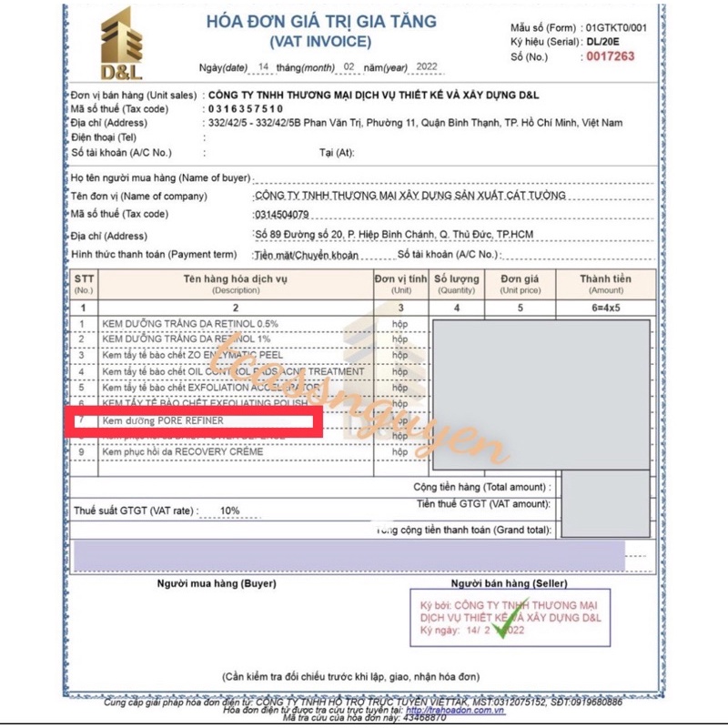This screenshot has height=728, width=728.
Task: Click the signing date Ký ngày 14/2/2022
Action: tap(472, 631)
